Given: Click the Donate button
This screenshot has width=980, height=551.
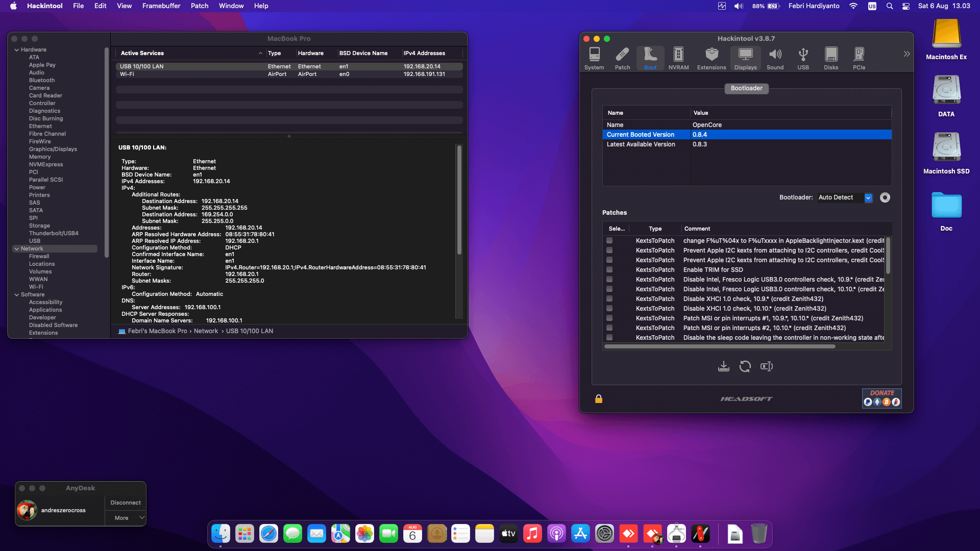Looking at the screenshot, I should (x=881, y=398).
